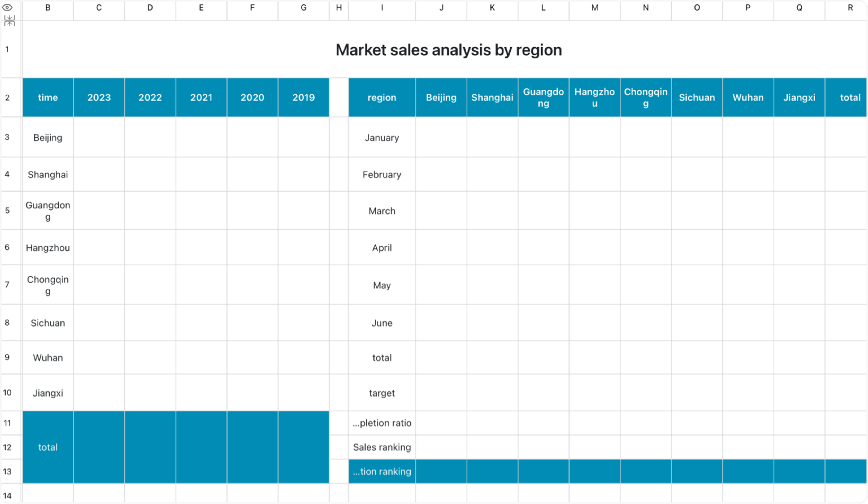Click the 'Chongqing' column header in row 2
The image size is (868, 504).
tap(646, 97)
